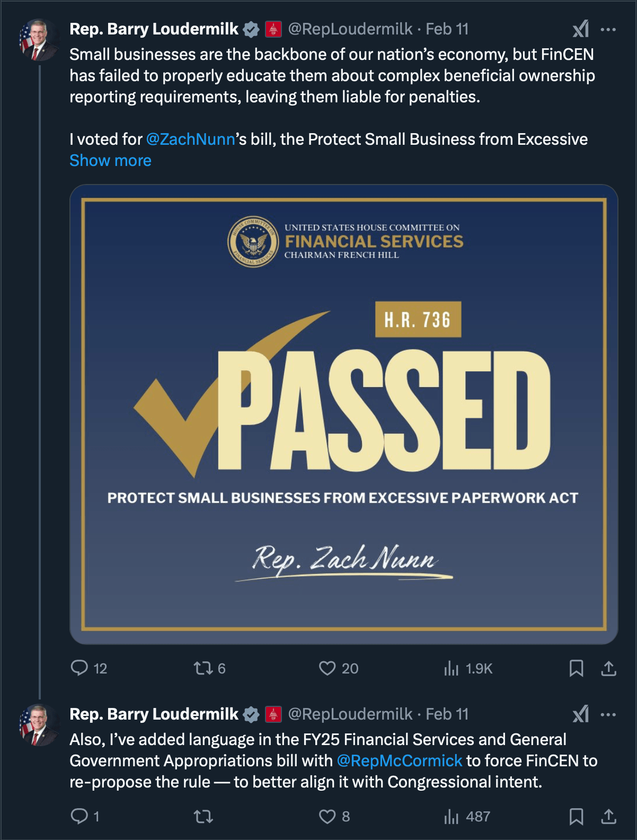This screenshot has width=637, height=840.
Task: Like the first tweet with 20 likes
Action: pos(327,668)
